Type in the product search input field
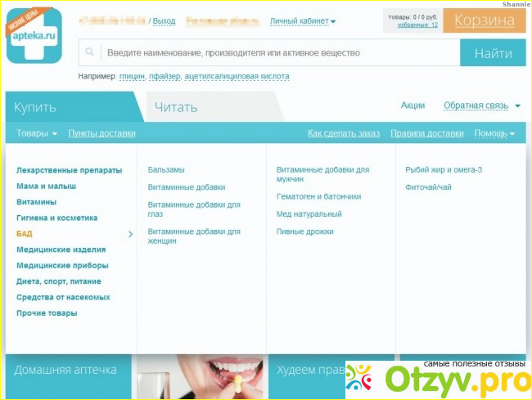Screen dimensions: 532x400 (x=278, y=53)
